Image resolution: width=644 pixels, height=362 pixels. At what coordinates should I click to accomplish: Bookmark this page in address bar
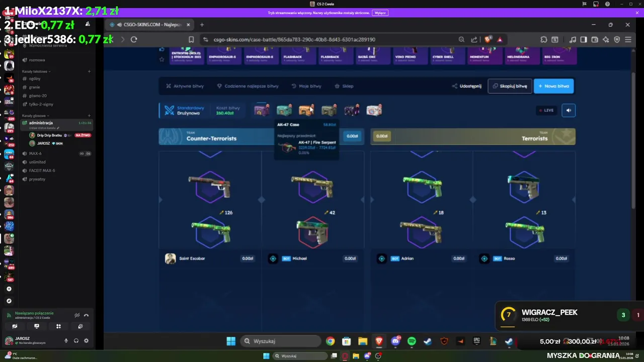[191, 39]
